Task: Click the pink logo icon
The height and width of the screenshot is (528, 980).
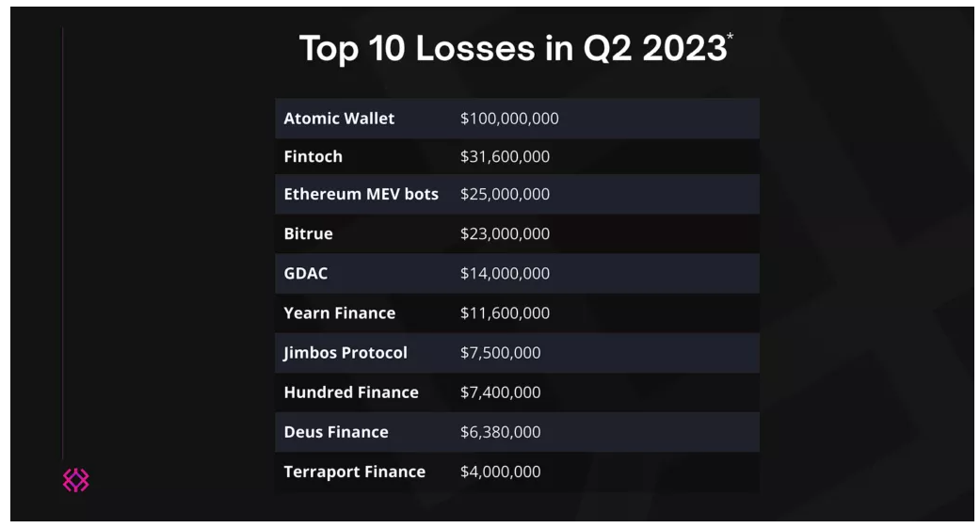Action: tap(75, 480)
